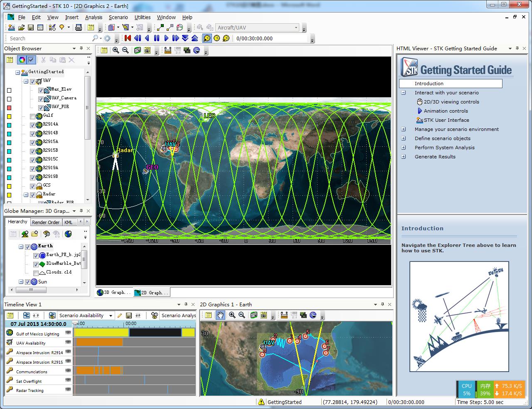Click save icon in Timeline View toolbar
This screenshot has width=532, height=409.
coord(129,315)
